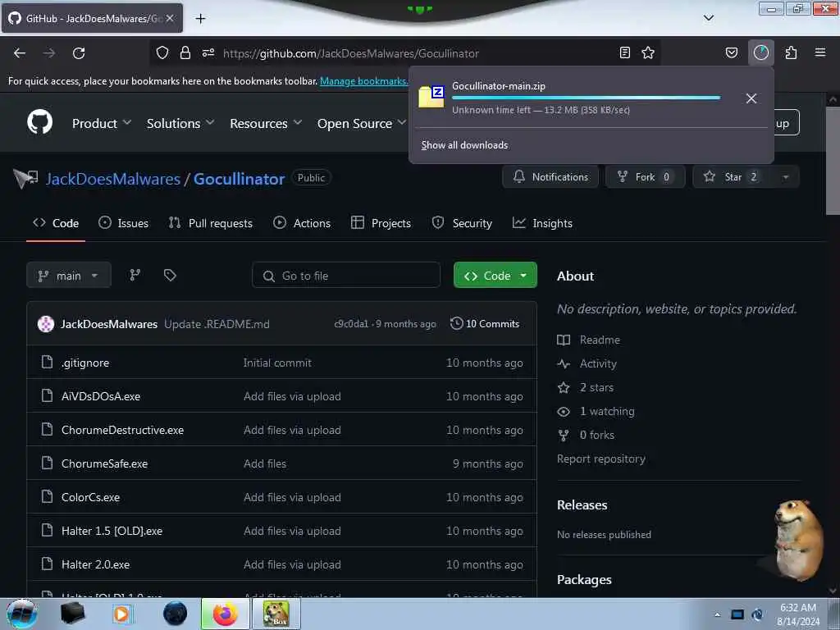Click the Notifications bell button

(x=550, y=177)
